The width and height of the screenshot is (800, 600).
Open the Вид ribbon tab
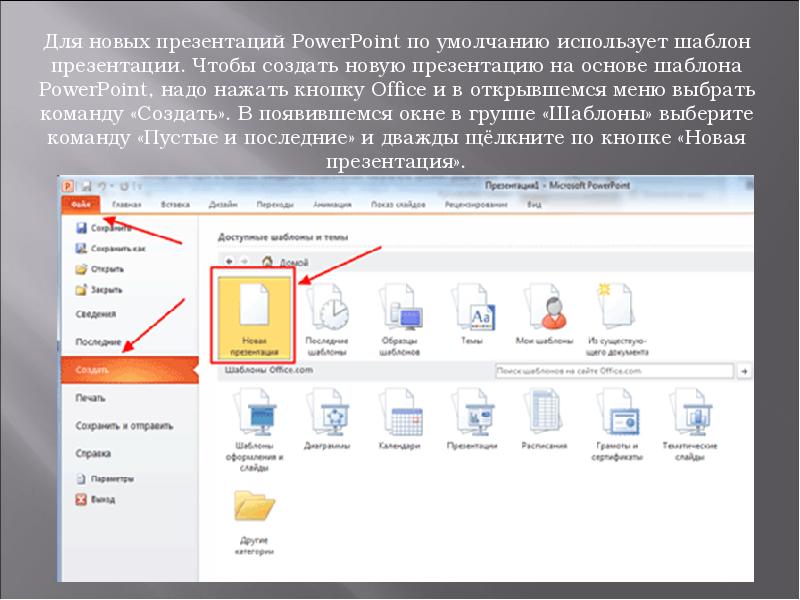pyautogui.click(x=534, y=205)
